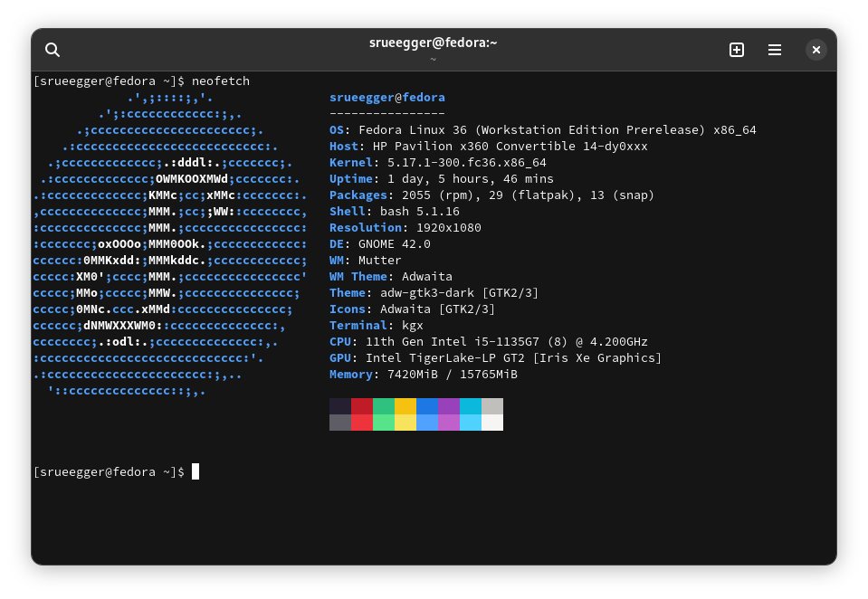Click the cursor at the bottom shell prompt

[x=196, y=471]
